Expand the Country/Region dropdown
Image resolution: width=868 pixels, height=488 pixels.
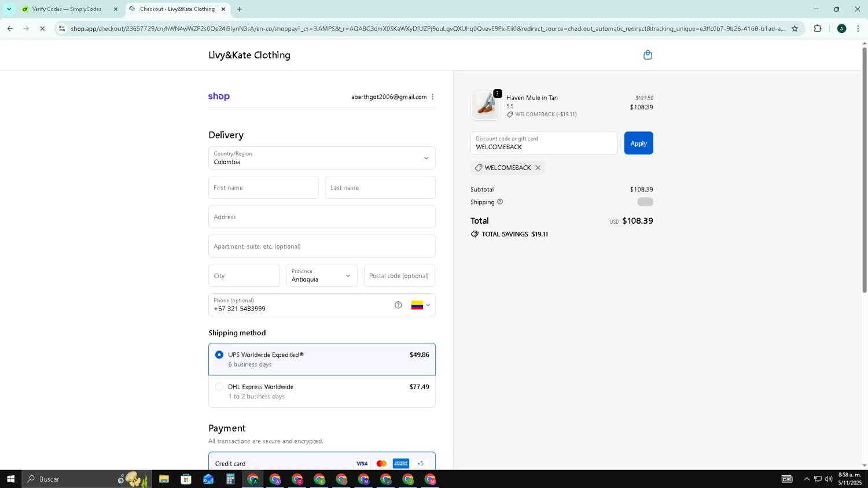click(322, 158)
